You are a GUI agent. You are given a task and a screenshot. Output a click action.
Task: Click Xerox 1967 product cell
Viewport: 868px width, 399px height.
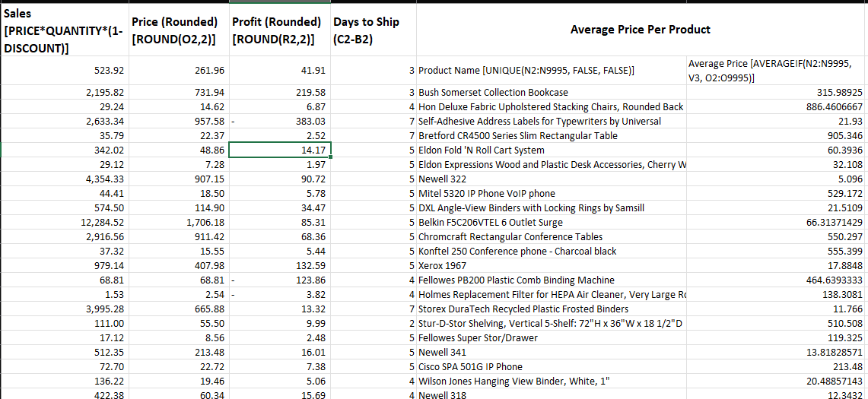coord(552,265)
